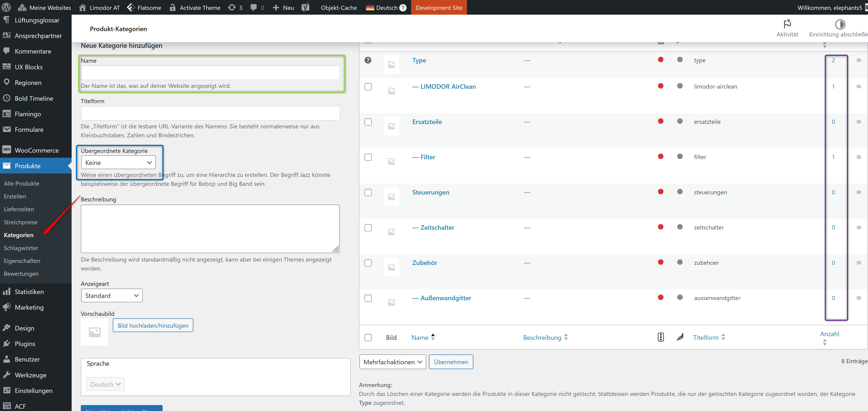The image size is (868, 411).
Task: Grab the drag handle for Ersatzteile row
Action: coord(859,122)
